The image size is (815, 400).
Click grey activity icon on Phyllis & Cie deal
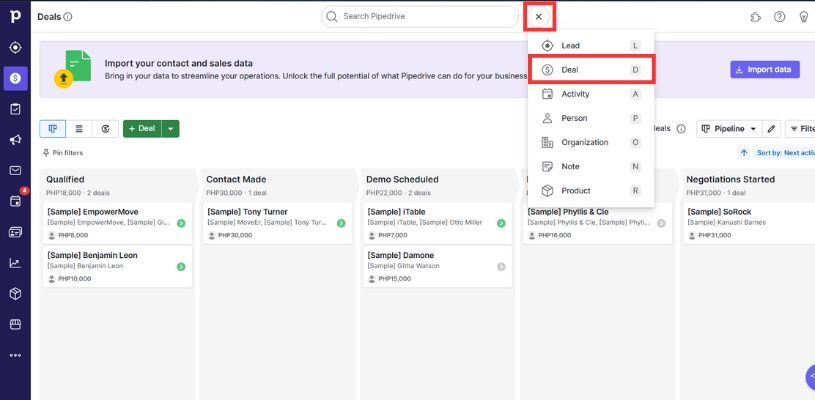click(x=661, y=223)
